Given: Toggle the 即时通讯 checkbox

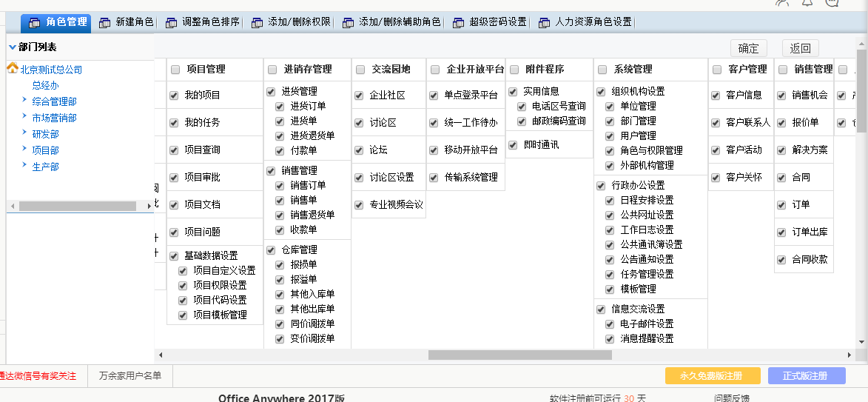Looking at the screenshot, I should pyautogui.click(x=513, y=145).
